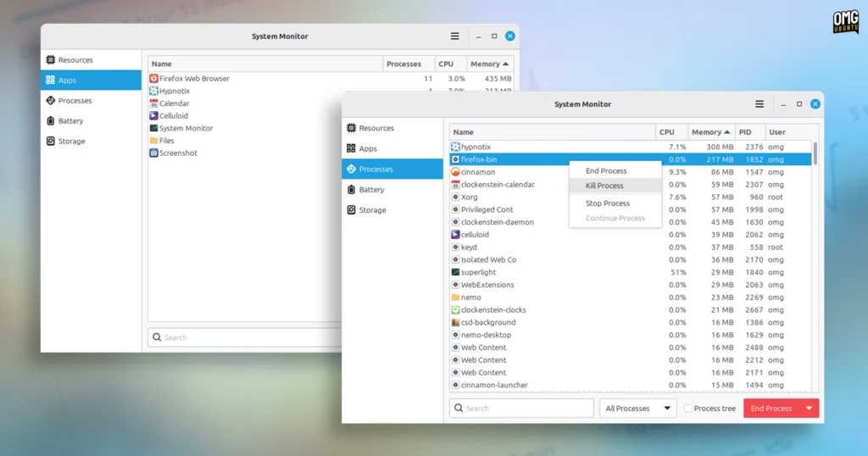Click the Celluloid icon in Apps list
The height and width of the screenshot is (456, 868).
pos(154,115)
